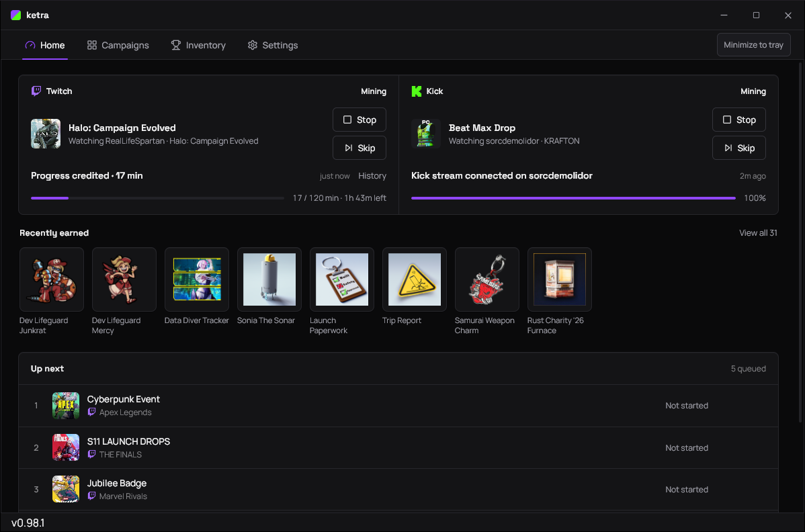805x532 pixels.
Task: Click THE FINALS game icon
Action: pyautogui.click(x=66, y=447)
